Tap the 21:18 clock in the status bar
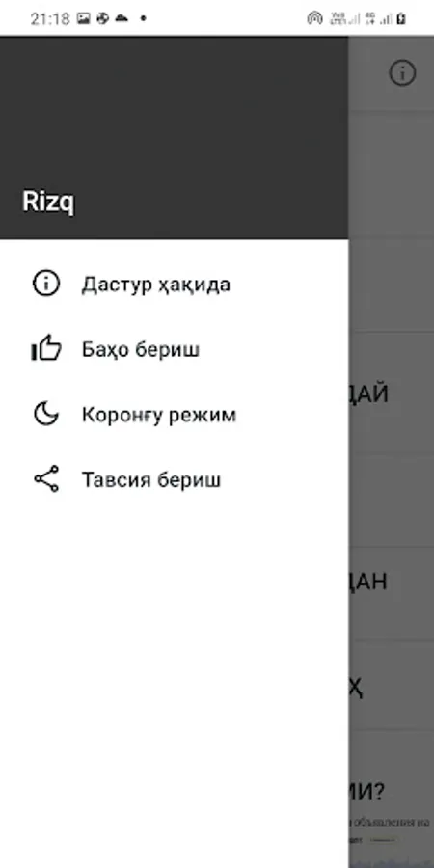The image size is (434, 868). (50, 19)
